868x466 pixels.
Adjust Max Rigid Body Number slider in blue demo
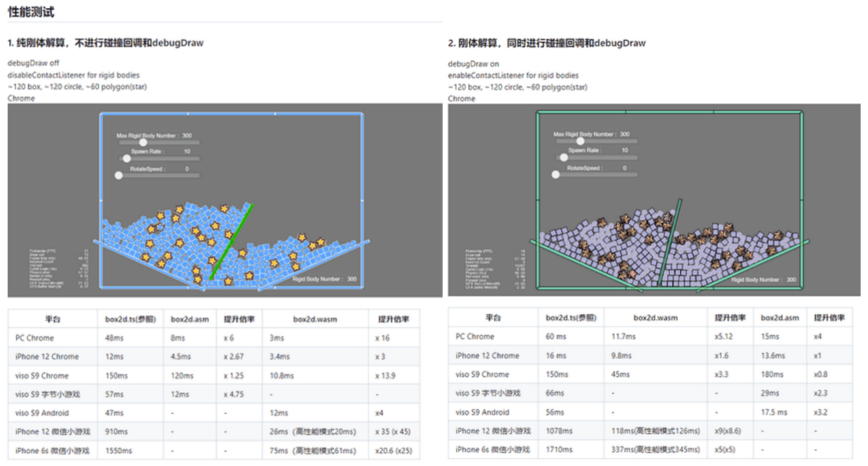[143, 142]
